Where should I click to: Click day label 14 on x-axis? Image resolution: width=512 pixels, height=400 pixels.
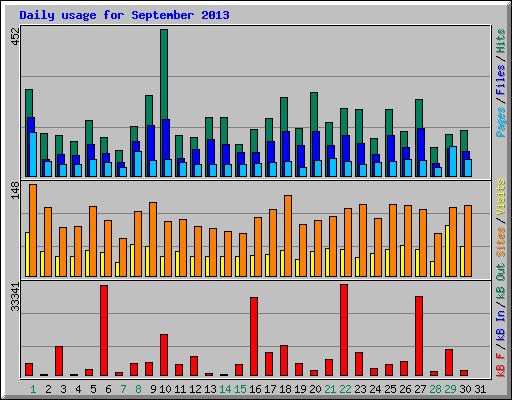point(225,389)
